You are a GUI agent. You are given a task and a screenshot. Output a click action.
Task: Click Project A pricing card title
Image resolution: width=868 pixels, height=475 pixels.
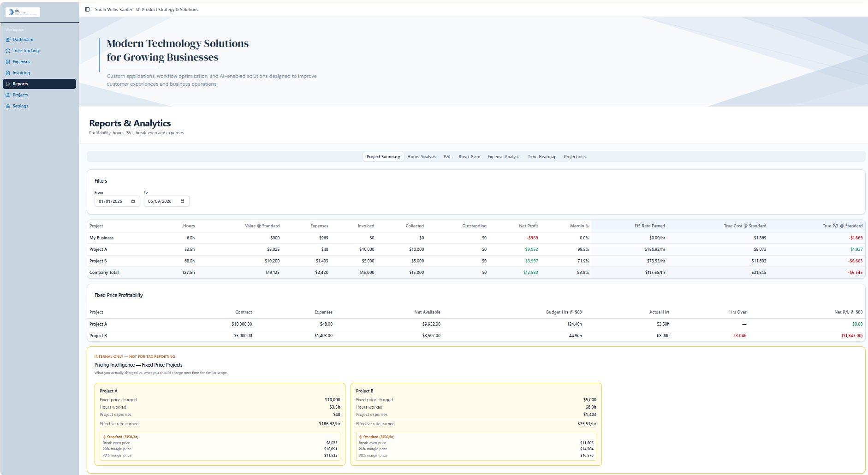coord(108,391)
